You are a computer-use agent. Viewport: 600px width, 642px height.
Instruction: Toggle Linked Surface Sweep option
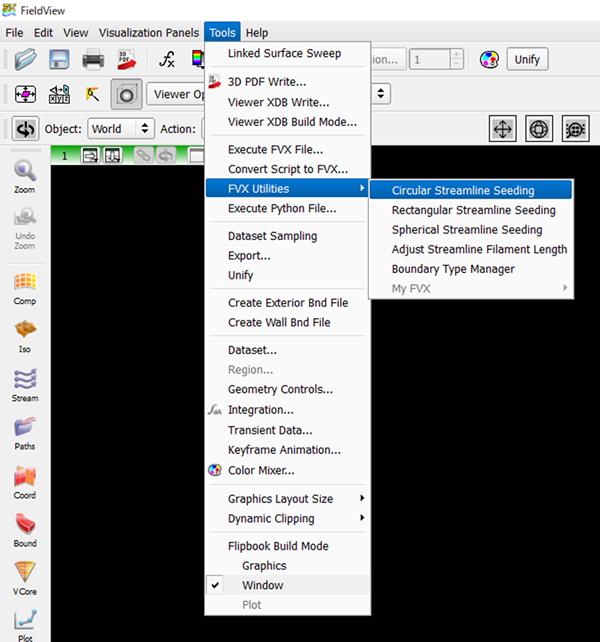pos(284,53)
